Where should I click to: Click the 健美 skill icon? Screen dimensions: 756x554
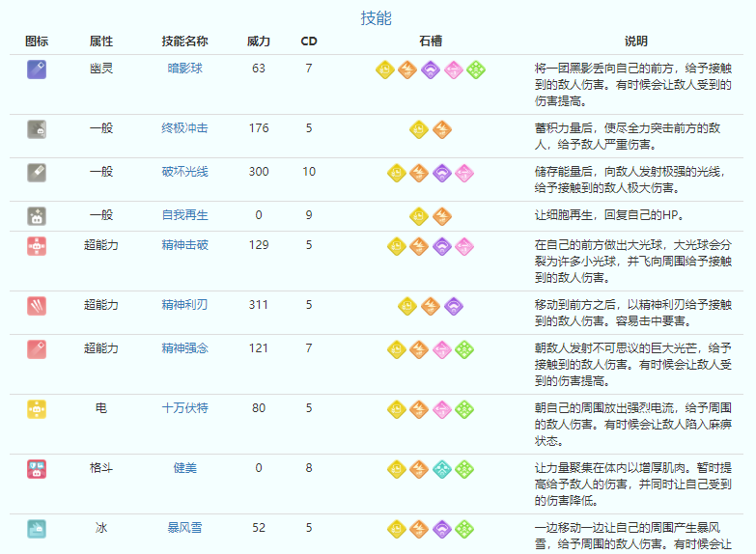pyautogui.click(x=37, y=468)
